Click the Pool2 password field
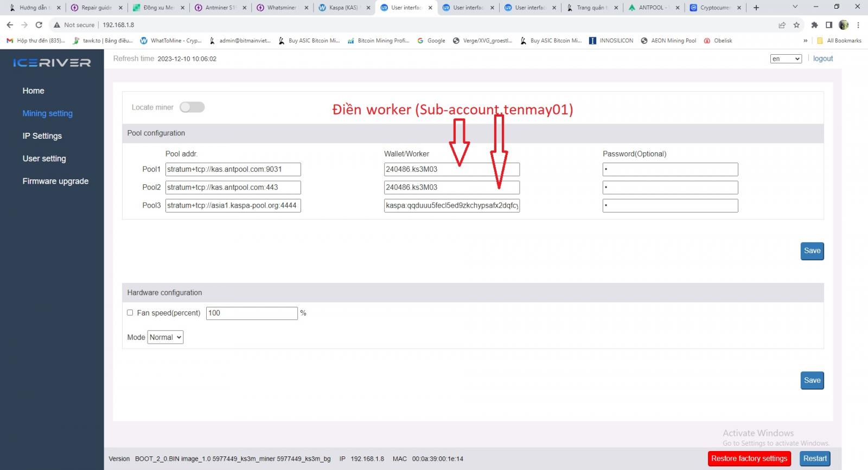This screenshot has height=470, width=868. [671, 188]
